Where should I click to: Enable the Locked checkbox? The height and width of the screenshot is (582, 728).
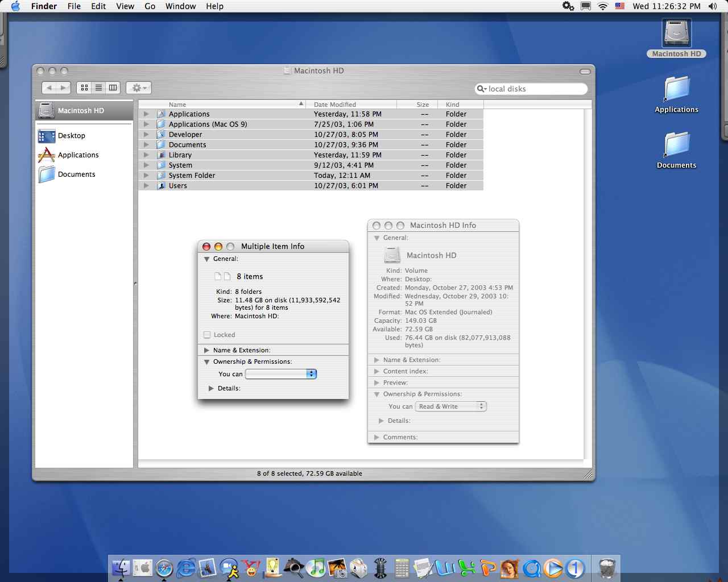[x=207, y=335]
